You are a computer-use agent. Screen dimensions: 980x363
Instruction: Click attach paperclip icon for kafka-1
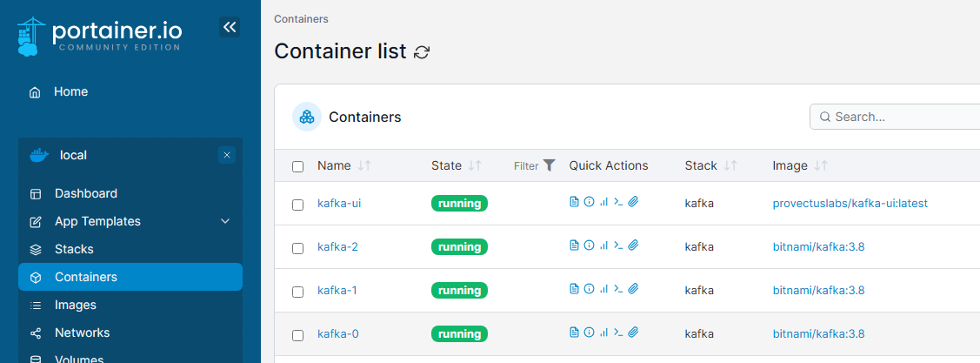coord(633,288)
